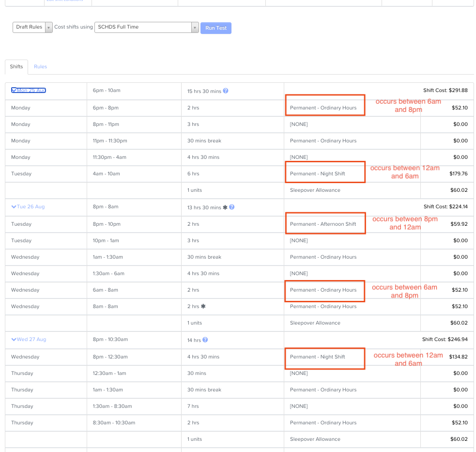
Task: Switch to the Shifts tab
Action: click(16, 66)
